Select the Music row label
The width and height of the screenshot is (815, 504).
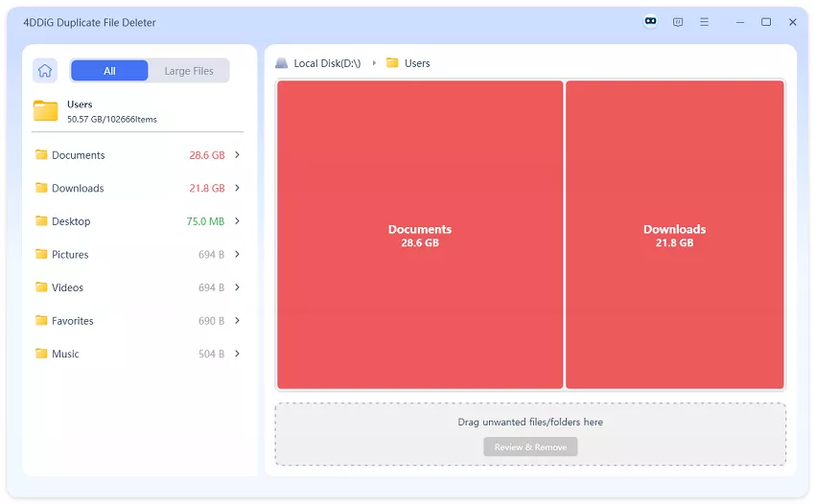65,354
